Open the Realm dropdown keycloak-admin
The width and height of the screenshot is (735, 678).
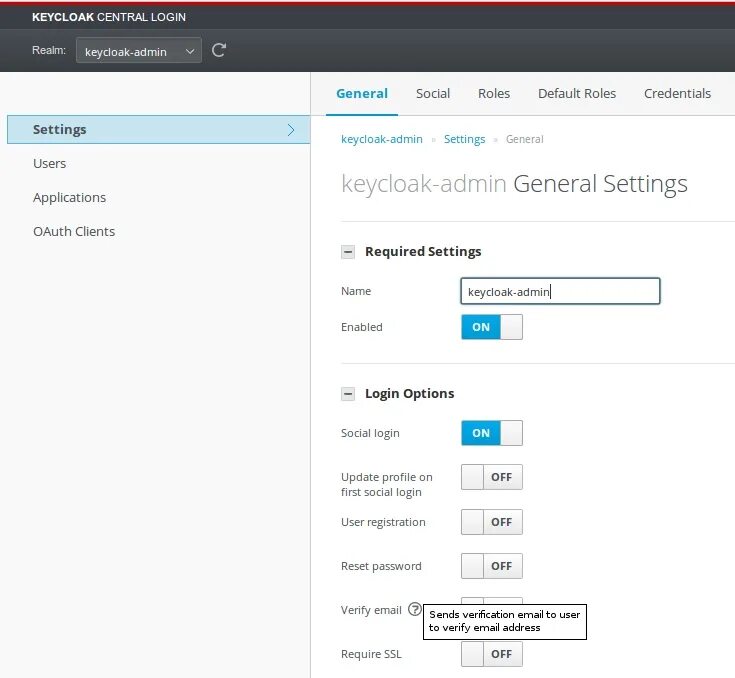139,50
